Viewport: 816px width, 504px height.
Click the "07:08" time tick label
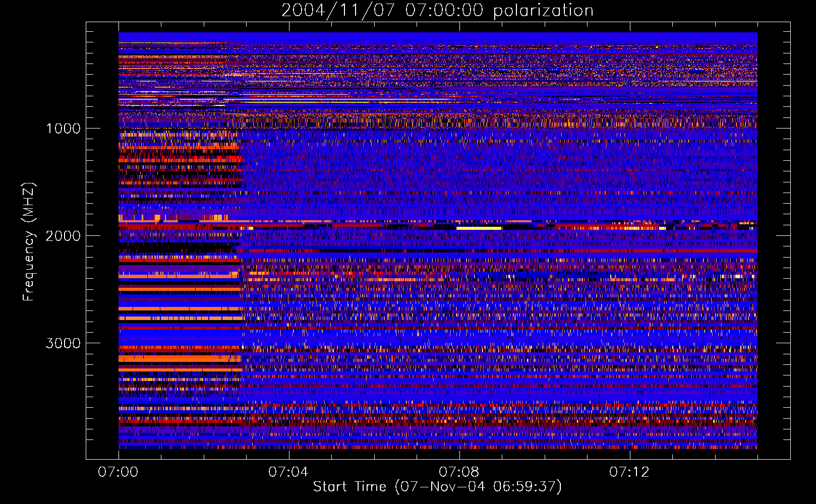[x=459, y=472]
